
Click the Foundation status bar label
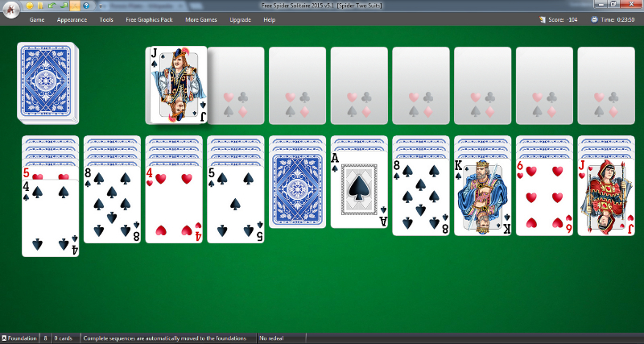tap(19, 338)
